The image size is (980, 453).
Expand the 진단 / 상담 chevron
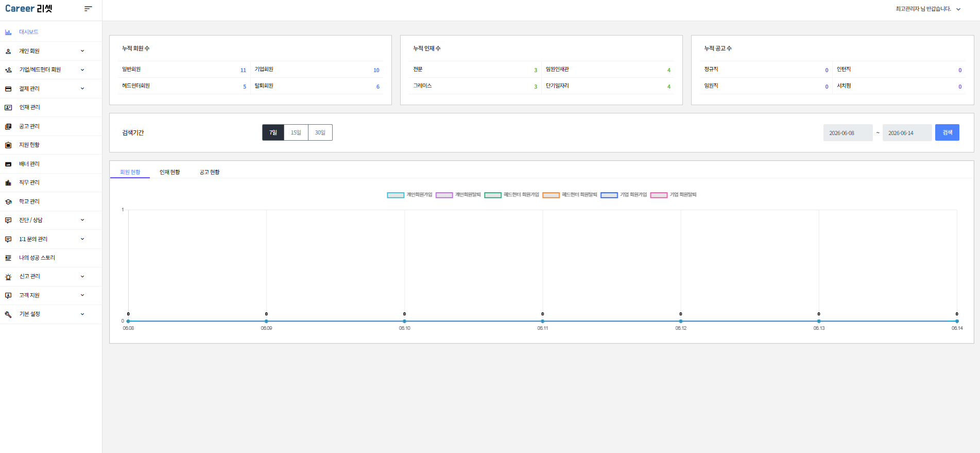(x=82, y=220)
